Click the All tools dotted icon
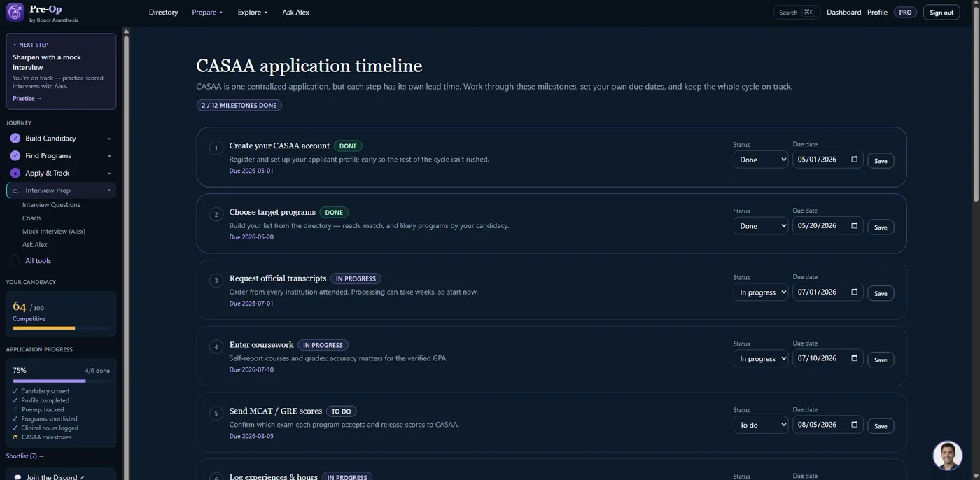This screenshot has width=980, height=480. tap(15, 261)
